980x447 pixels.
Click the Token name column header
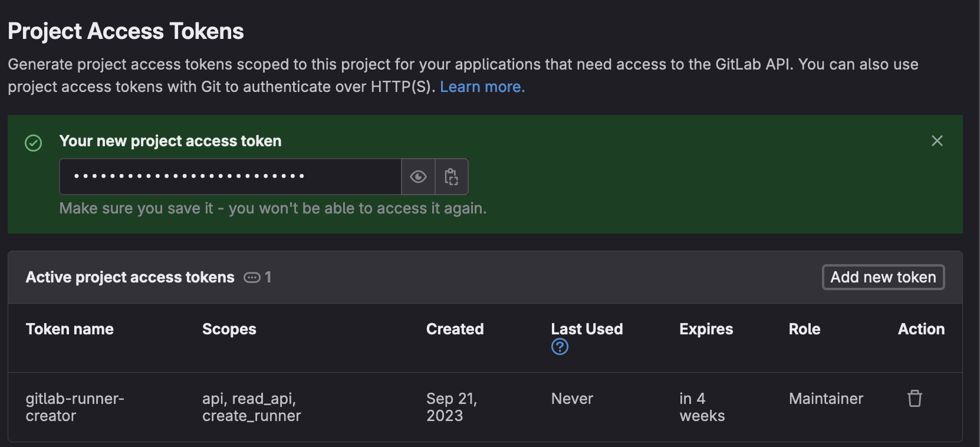pyautogui.click(x=70, y=329)
